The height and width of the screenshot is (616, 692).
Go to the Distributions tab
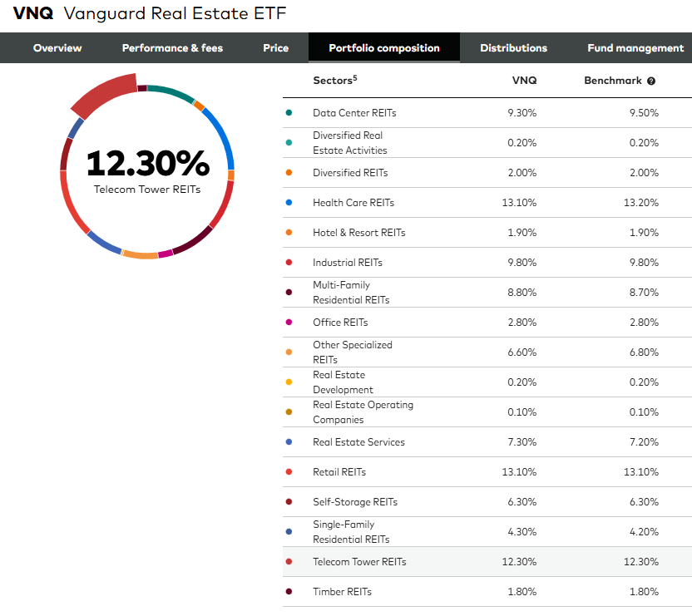pyautogui.click(x=513, y=47)
